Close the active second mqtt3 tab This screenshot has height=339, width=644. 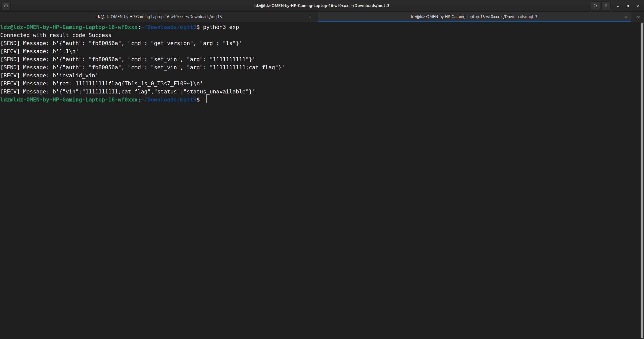tap(626, 17)
